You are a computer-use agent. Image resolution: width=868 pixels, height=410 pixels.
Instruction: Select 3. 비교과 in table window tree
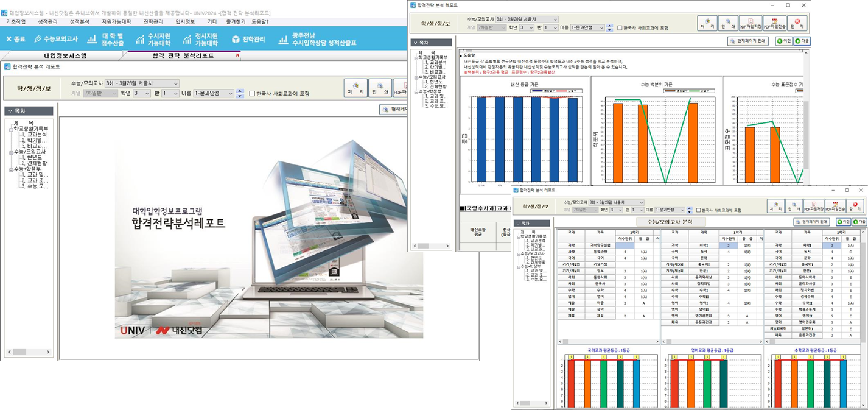[x=536, y=249]
